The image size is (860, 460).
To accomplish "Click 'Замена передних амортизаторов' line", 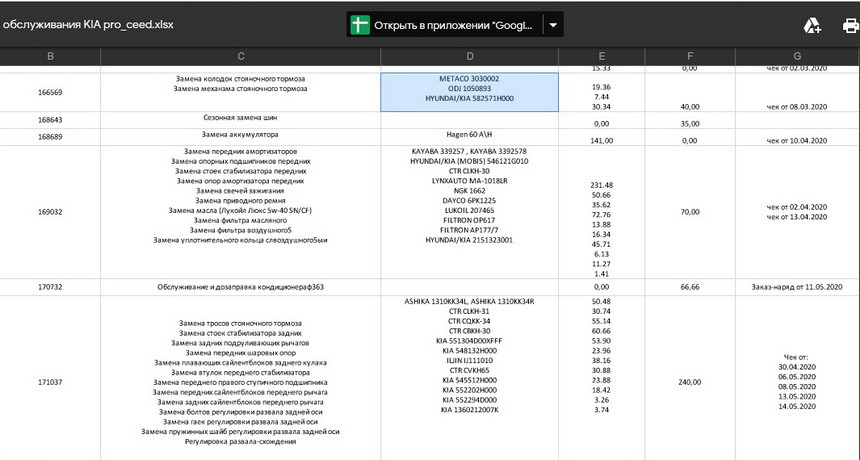I will (x=240, y=151).
